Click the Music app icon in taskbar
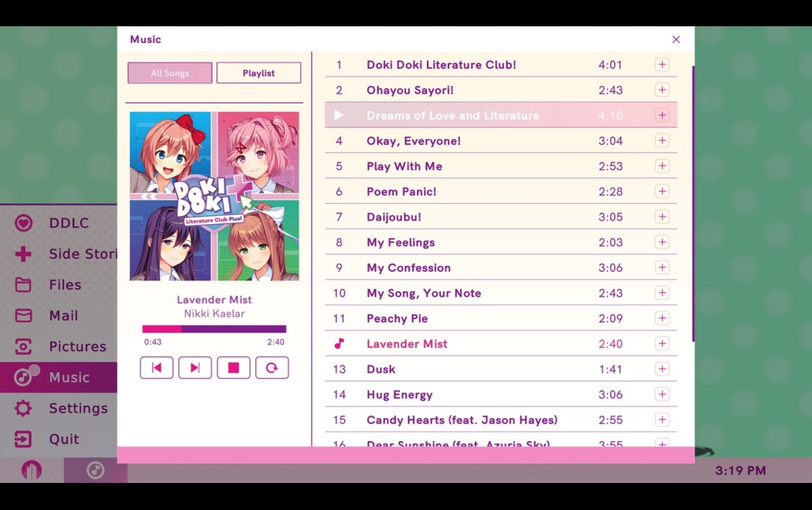The height and width of the screenshot is (510, 812). pos(95,470)
